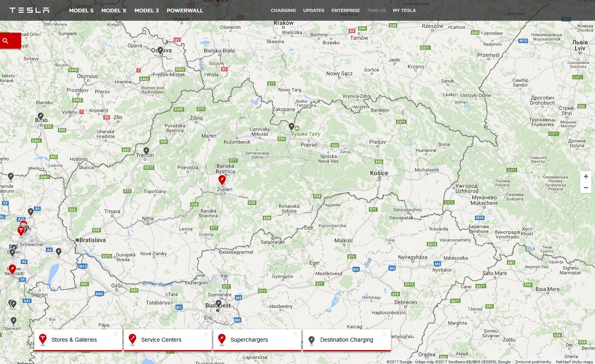Zoom in on the map
Viewport: 595px width, 364px height.
point(585,177)
